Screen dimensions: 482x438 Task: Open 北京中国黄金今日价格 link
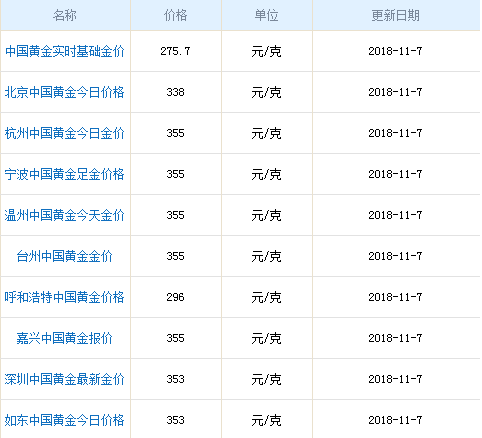click(65, 92)
